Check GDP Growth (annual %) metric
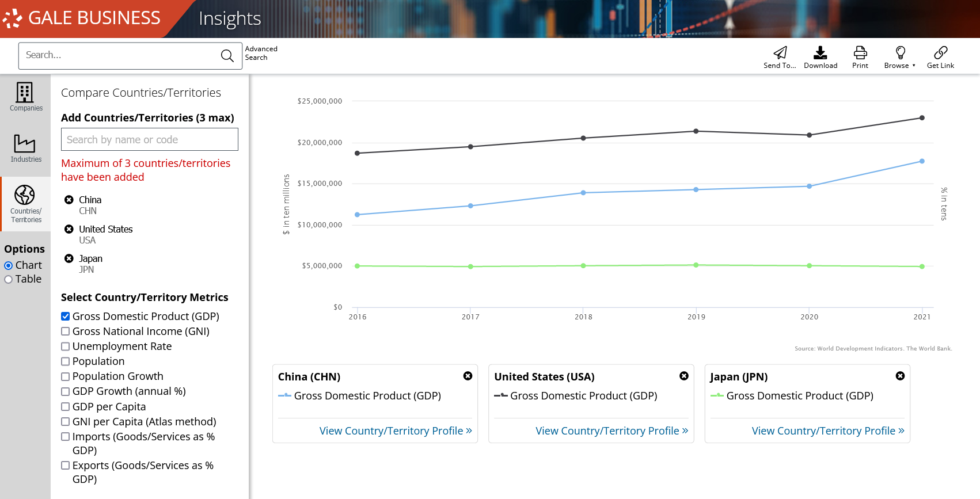Viewport: 980px width, 499px height. click(66, 391)
